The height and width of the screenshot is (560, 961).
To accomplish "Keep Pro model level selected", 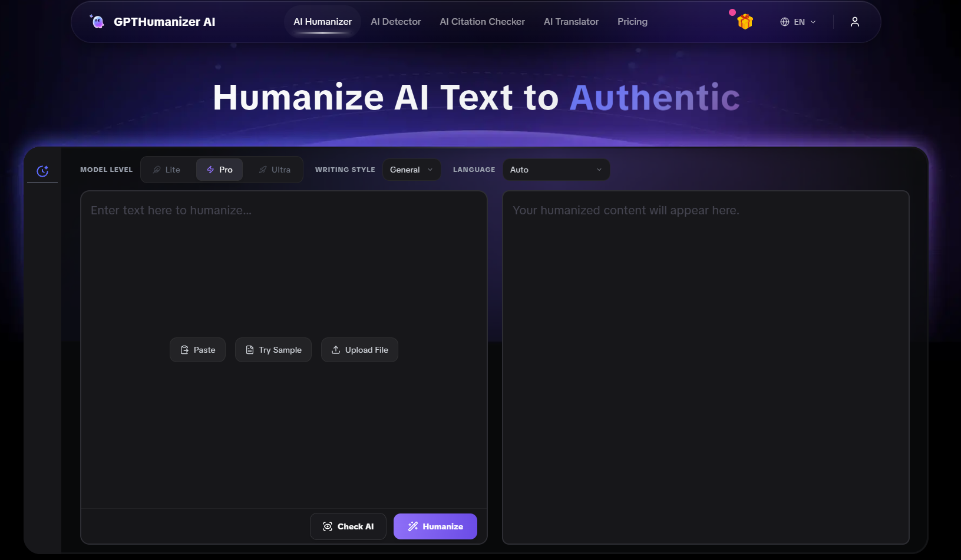I will [219, 169].
